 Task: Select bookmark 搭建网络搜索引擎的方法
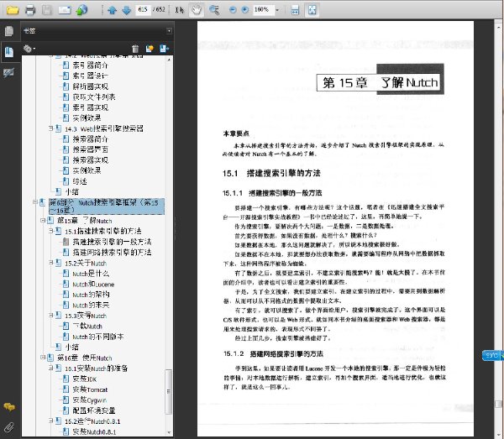click(x=112, y=252)
